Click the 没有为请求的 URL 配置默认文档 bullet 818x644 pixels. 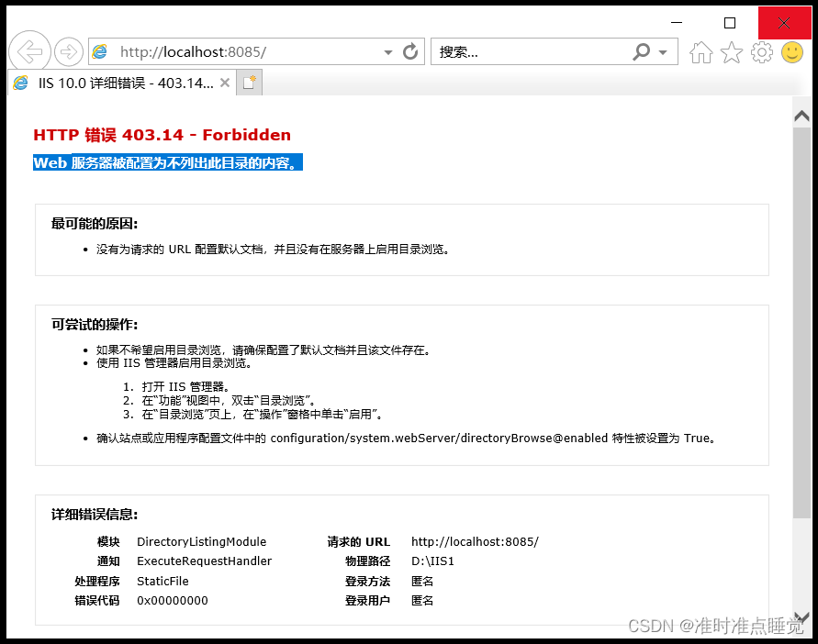click(x=273, y=250)
